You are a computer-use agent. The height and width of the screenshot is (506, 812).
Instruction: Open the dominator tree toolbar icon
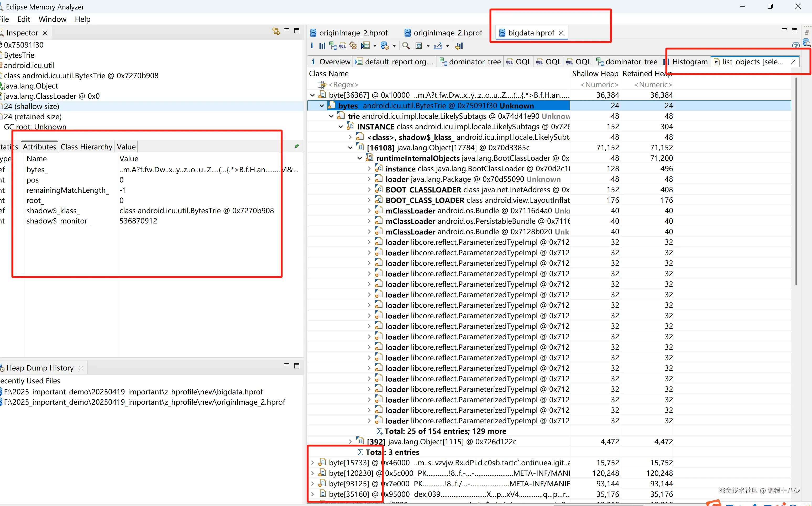click(x=333, y=46)
